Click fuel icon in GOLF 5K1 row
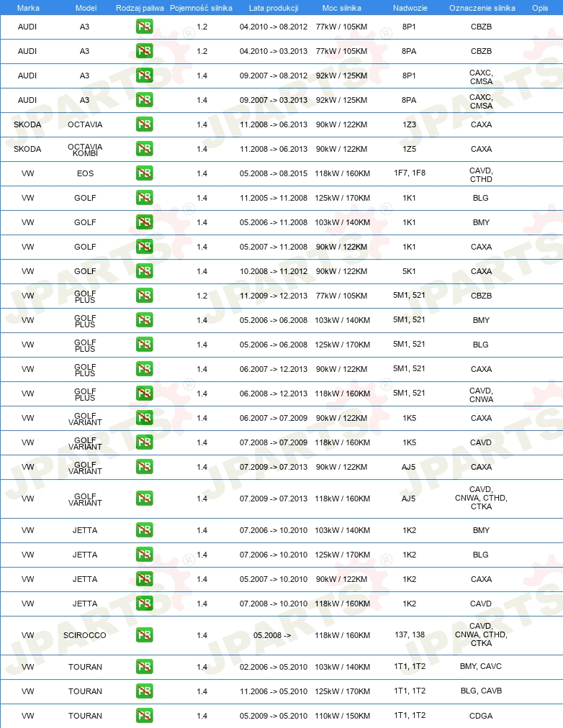Image resolution: width=563 pixels, height=728 pixels. (145, 271)
